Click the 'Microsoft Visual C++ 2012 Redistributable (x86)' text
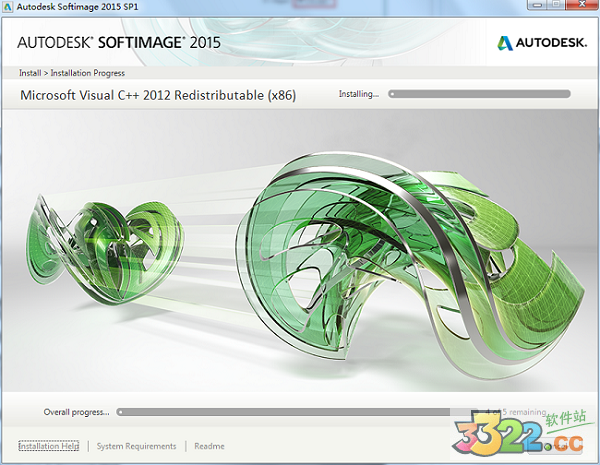Viewport: 600px width, 465px height. [158, 95]
